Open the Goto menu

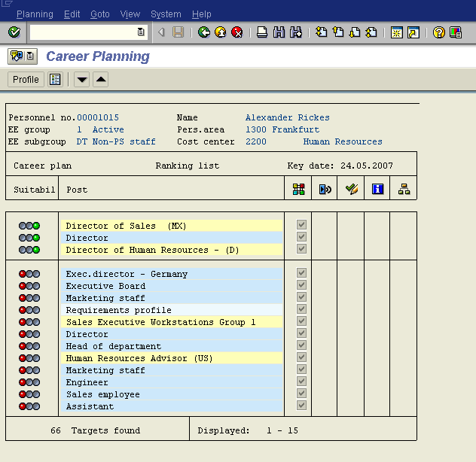click(100, 14)
